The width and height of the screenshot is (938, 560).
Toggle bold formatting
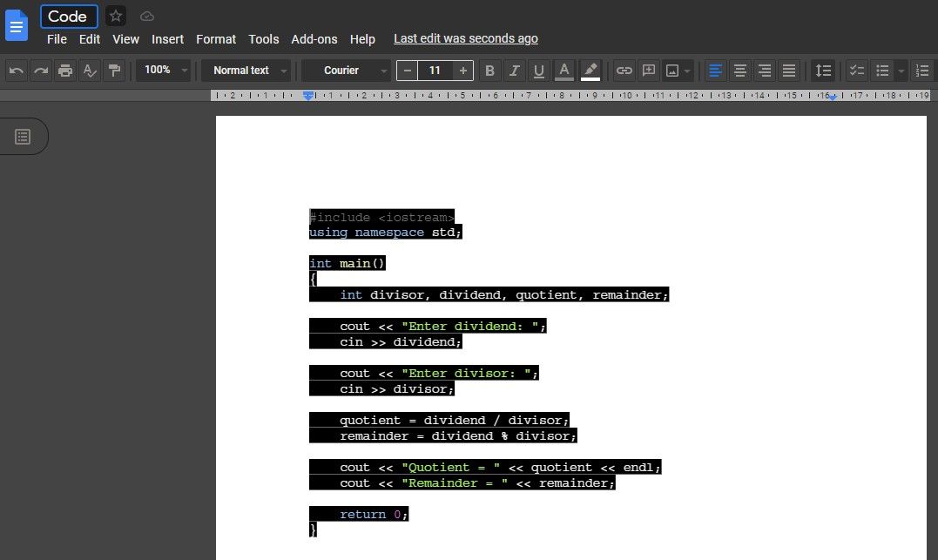pyautogui.click(x=490, y=71)
